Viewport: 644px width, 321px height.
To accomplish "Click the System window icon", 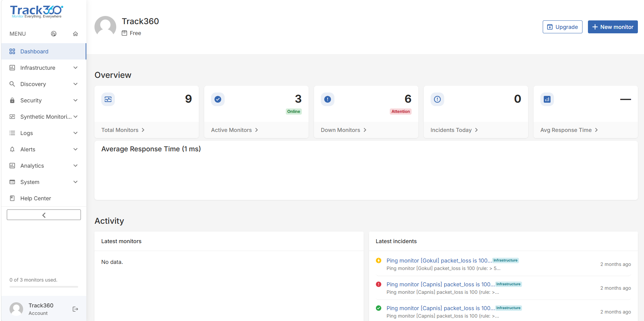I will click(x=12, y=182).
